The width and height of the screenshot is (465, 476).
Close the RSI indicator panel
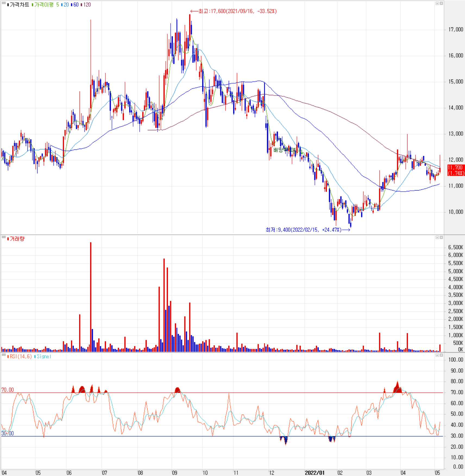coord(441,355)
